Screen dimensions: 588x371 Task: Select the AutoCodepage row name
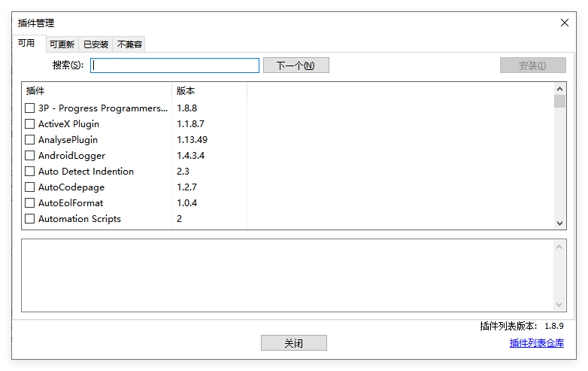point(71,187)
